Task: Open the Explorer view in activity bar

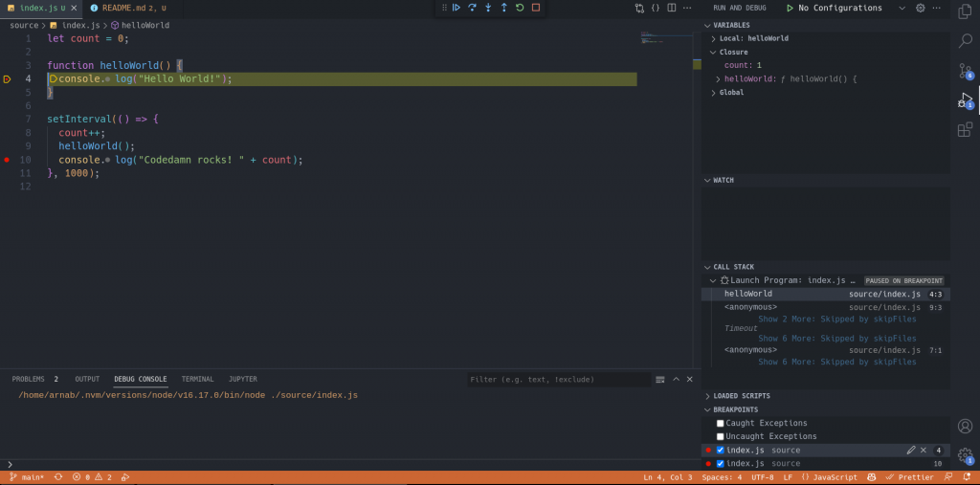Action: 965,11
